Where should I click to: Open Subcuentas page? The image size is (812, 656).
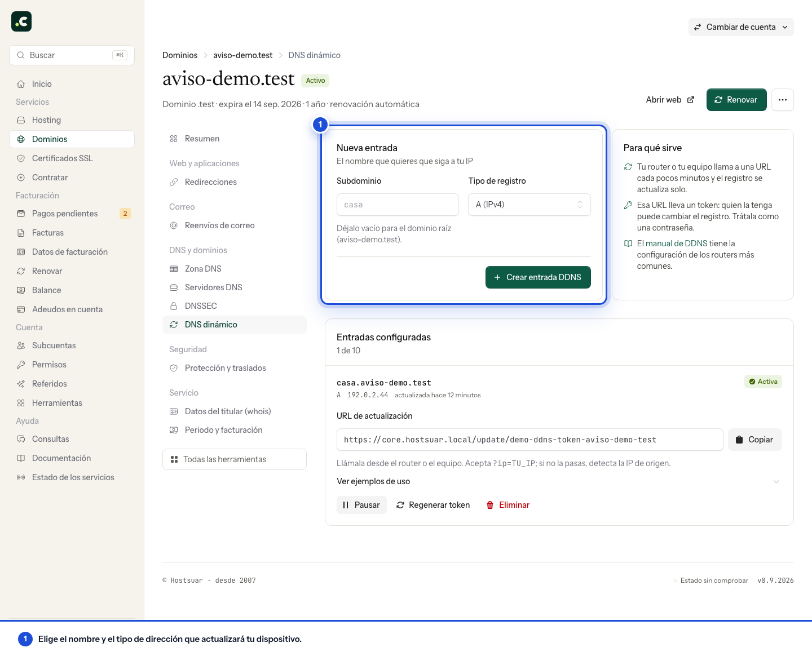72,345
